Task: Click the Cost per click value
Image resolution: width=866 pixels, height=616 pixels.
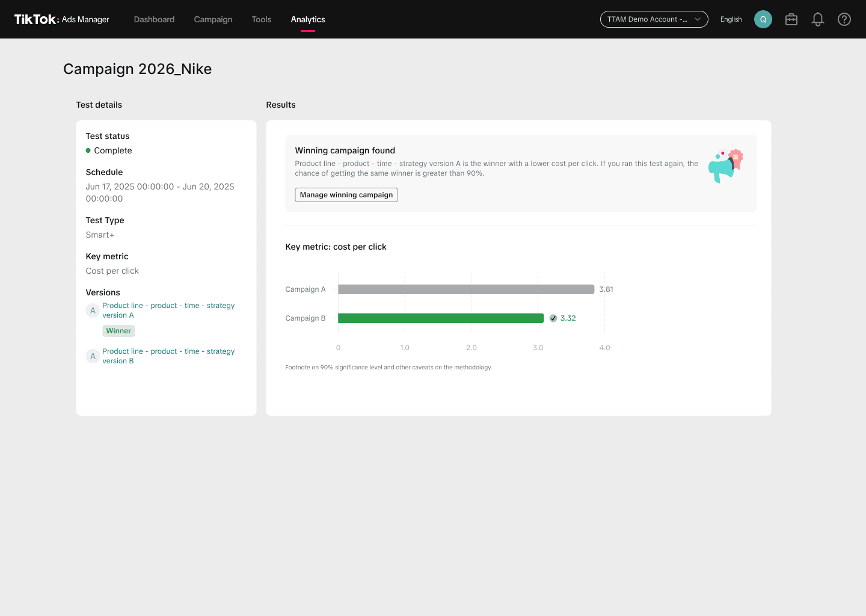Action: click(x=112, y=271)
